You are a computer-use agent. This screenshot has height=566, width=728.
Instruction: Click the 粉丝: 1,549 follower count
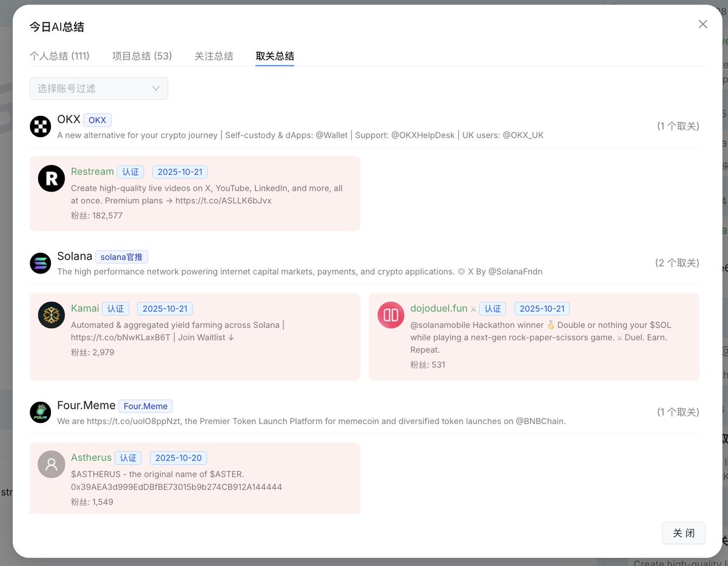(x=92, y=502)
